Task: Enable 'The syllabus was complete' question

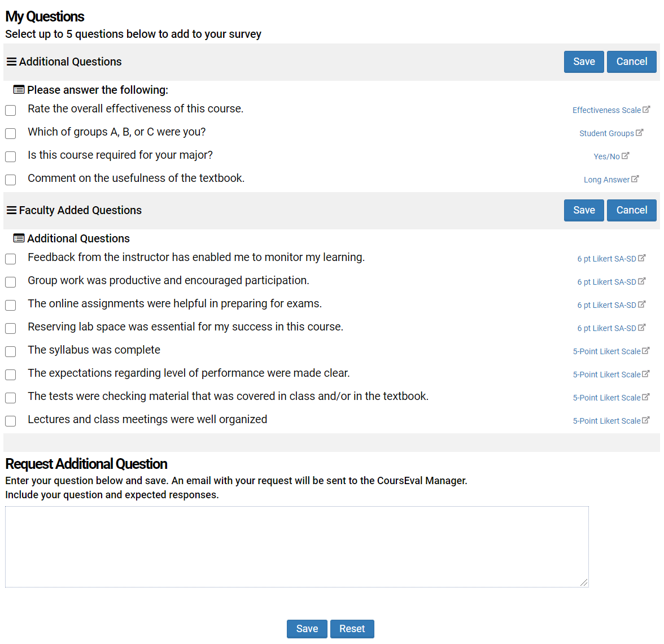Action: (11, 351)
